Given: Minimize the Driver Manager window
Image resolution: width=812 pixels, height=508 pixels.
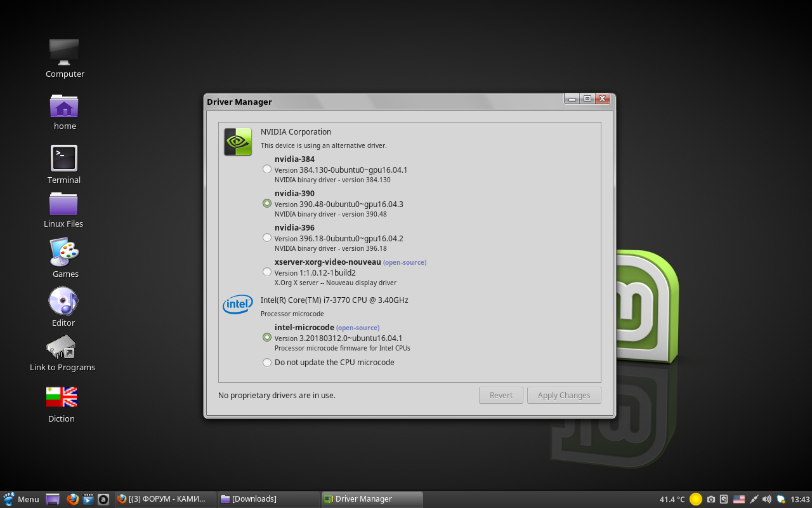Looking at the screenshot, I should [x=572, y=98].
